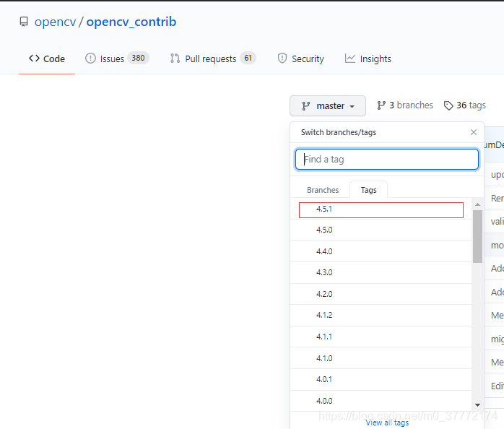
Task: Select tag 4.0.0
Action: point(381,401)
